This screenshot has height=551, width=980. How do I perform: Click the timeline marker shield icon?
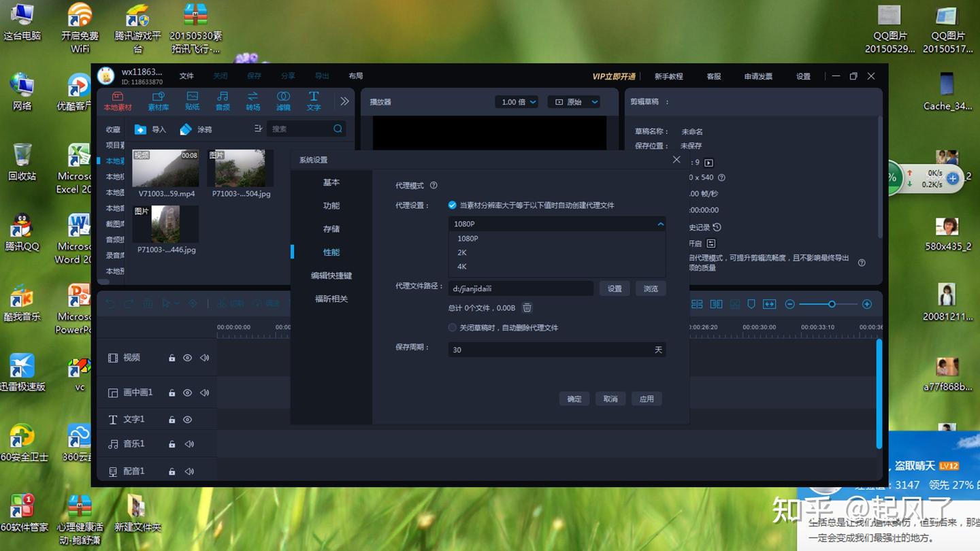point(751,304)
